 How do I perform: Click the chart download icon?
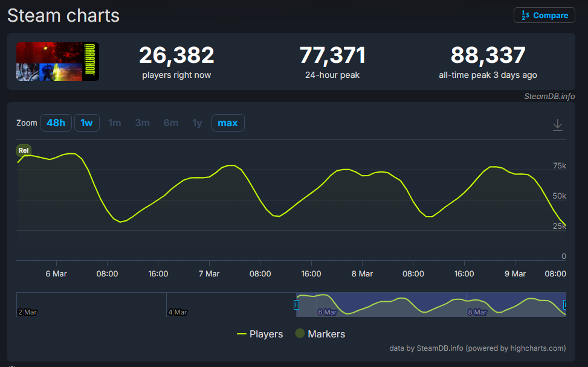(558, 125)
